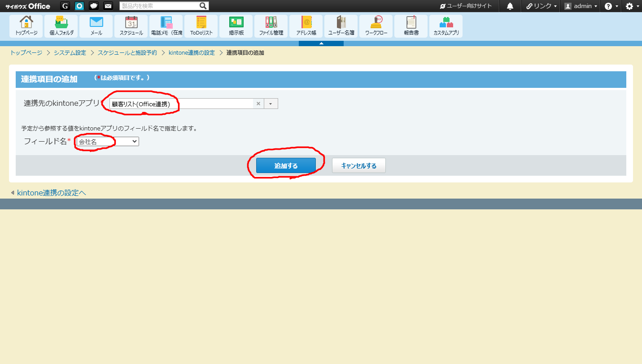The height and width of the screenshot is (364, 642).
Task: Click the kintone app text field showing 顧客リスト(Office連携)
Action: 182,104
